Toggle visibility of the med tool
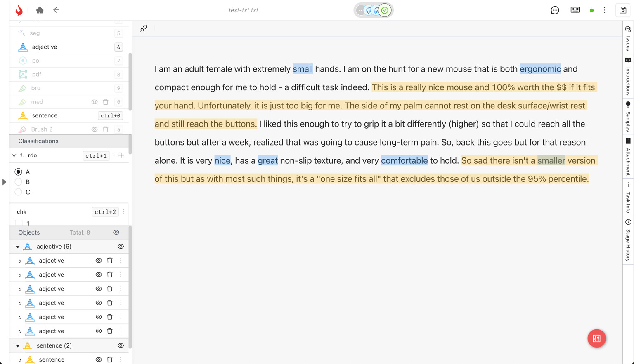This screenshot has width=634, height=364. (95, 102)
